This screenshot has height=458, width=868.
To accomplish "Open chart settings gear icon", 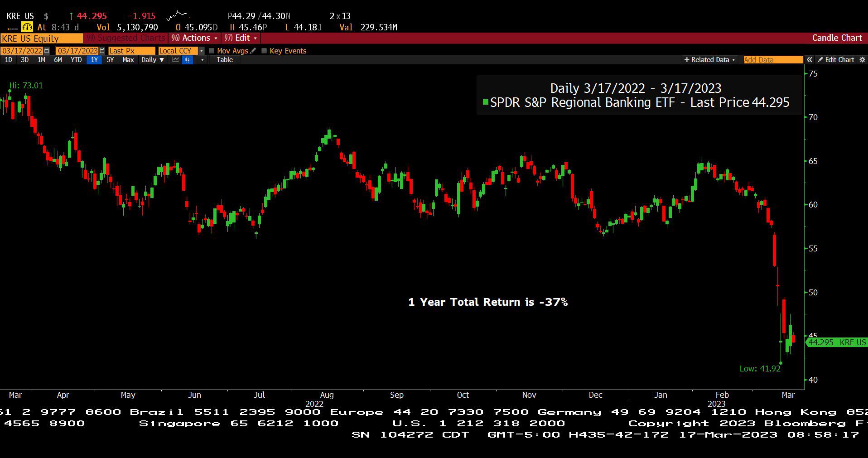I will tap(862, 60).
